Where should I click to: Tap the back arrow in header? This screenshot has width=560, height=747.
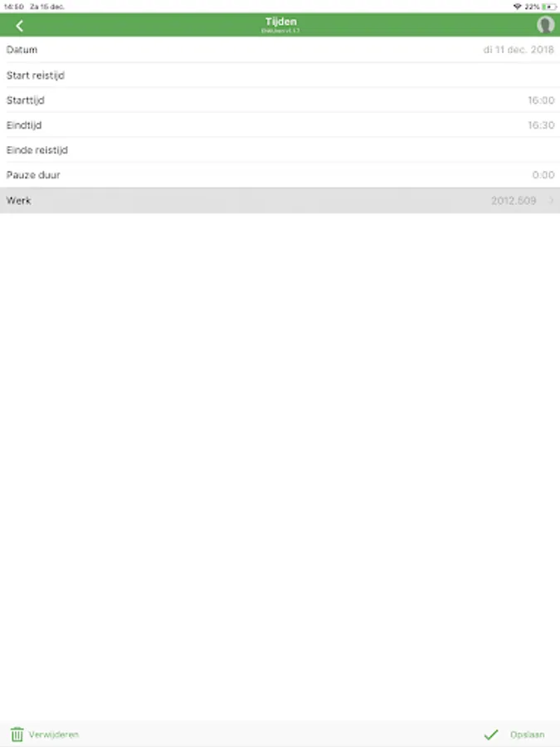tap(20, 26)
